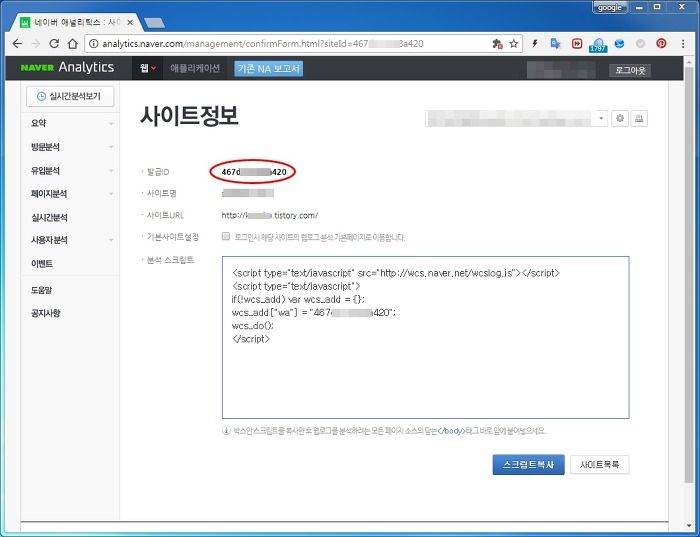Click the 사이트정보 page heading
This screenshot has width=700, height=537.
[189, 116]
